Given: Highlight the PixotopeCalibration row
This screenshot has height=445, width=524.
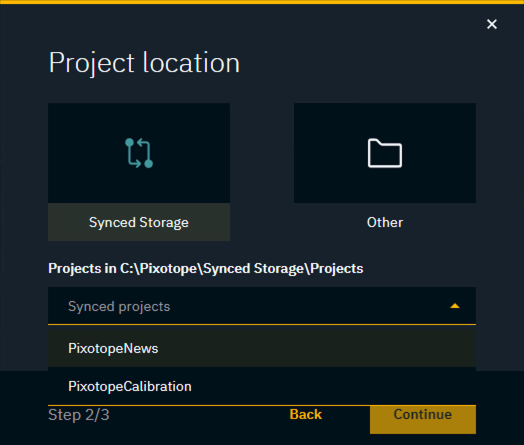Looking at the screenshot, I should pos(262,387).
